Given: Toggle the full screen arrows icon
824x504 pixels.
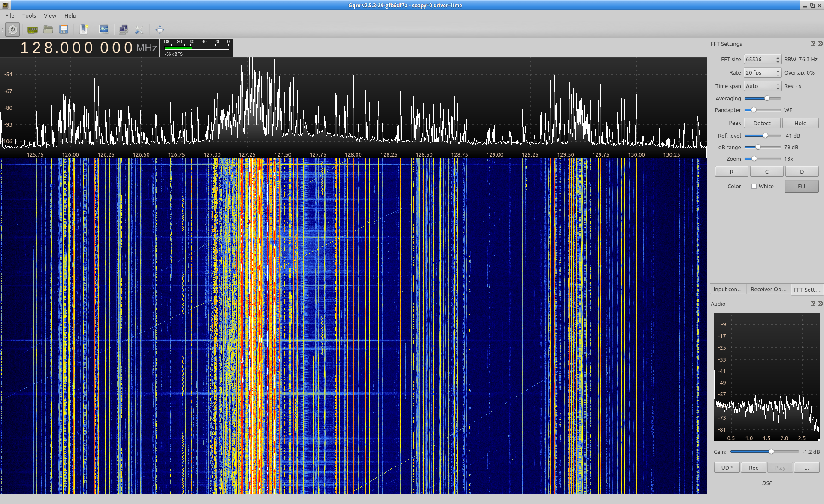Looking at the screenshot, I should pyautogui.click(x=160, y=30).
